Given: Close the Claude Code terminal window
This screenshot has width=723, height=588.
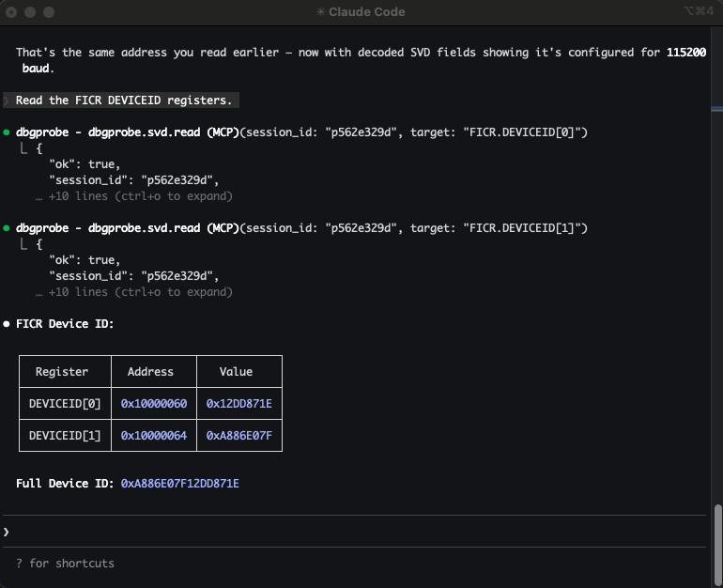Looking at the screenshot, I should [x=11, y=12].
